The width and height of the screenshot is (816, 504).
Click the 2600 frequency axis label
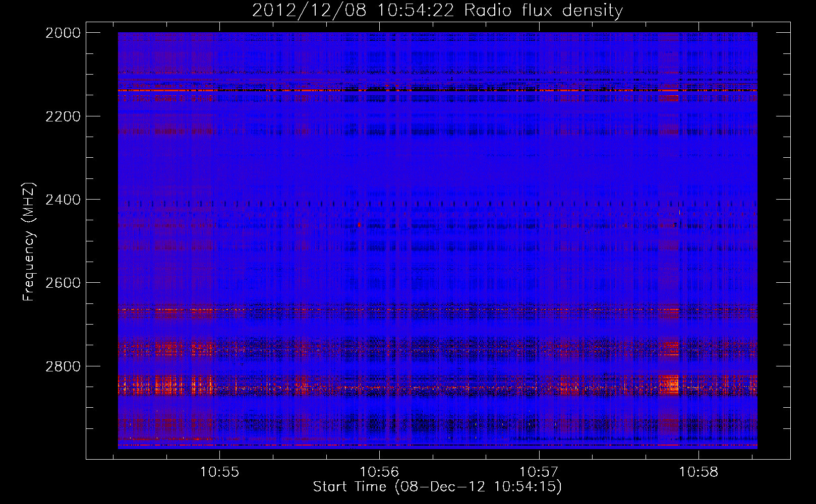pyautogui.click(x=63, y=283)
